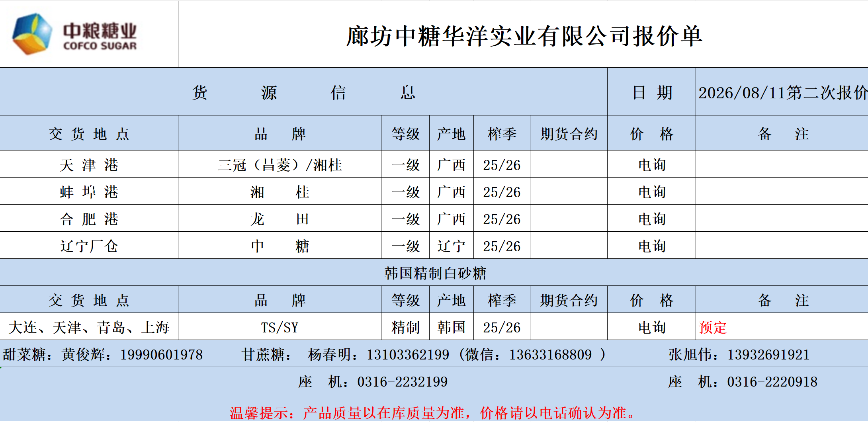Select the 合肥港 delivery location cell
868x422 pixels.
[x=89, y=219]
